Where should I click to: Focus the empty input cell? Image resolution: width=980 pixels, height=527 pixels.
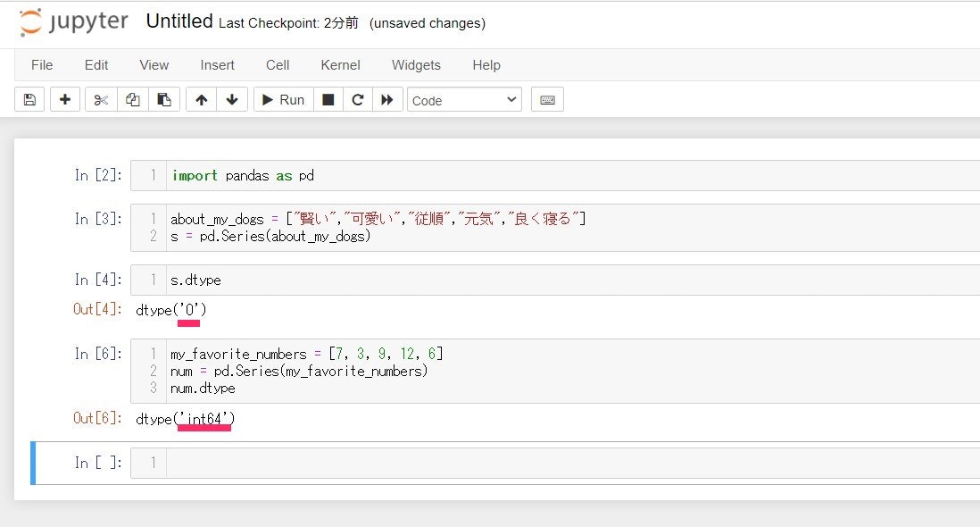point(574,463)
